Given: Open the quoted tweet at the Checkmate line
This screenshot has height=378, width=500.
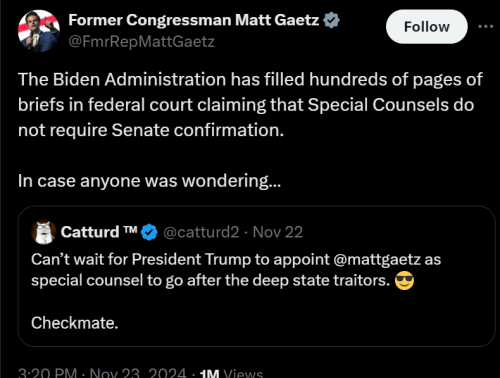Looking at the screenshot, I should [x=75, y=323].
